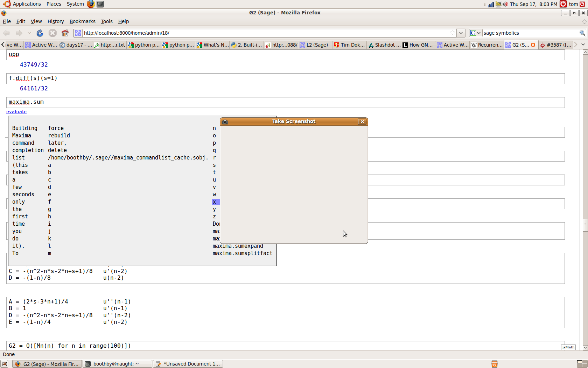Open terminal launcher in the top panel

[x=100, y=4]
